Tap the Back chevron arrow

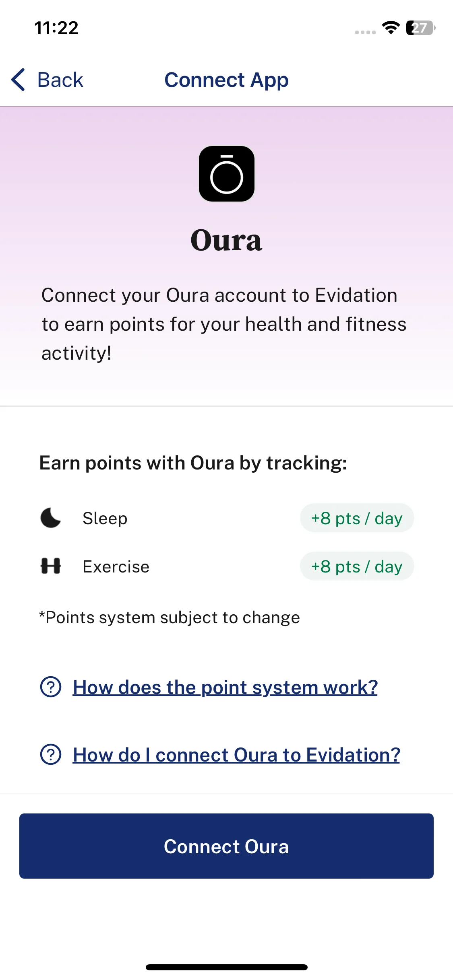click(19, 80)
